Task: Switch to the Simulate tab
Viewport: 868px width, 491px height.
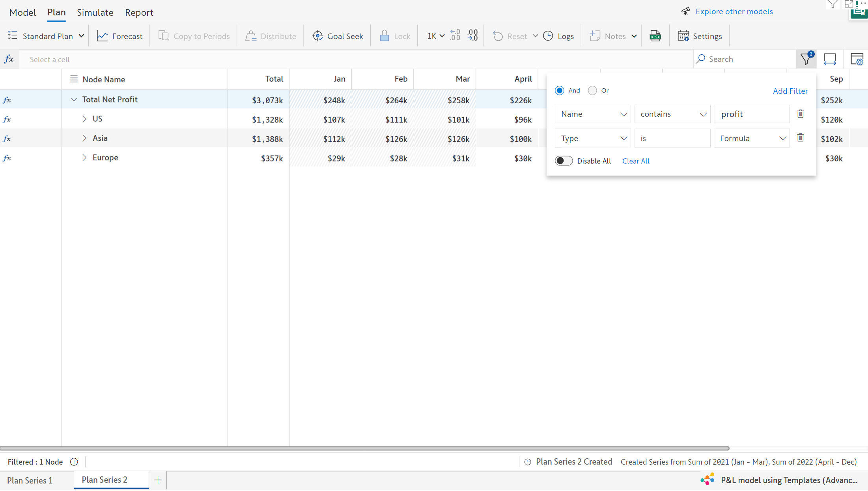Action: coord(95,12)
